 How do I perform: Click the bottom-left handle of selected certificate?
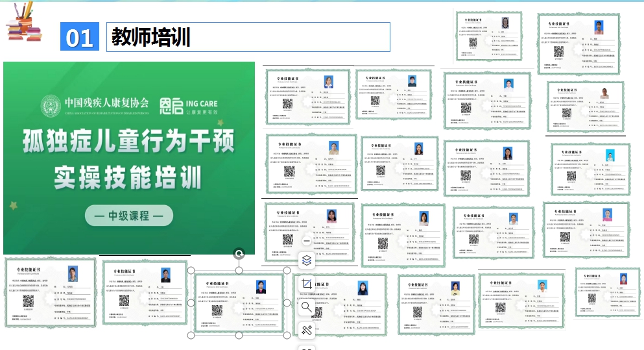pyautogui.click(x=191, y=335)
